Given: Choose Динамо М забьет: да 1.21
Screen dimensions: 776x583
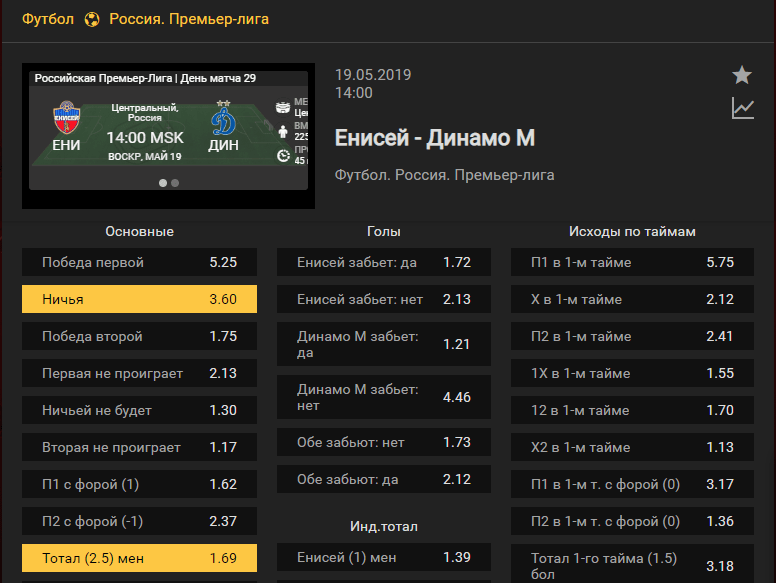Looking at the screenshot, I should click(x=384, y=344).
